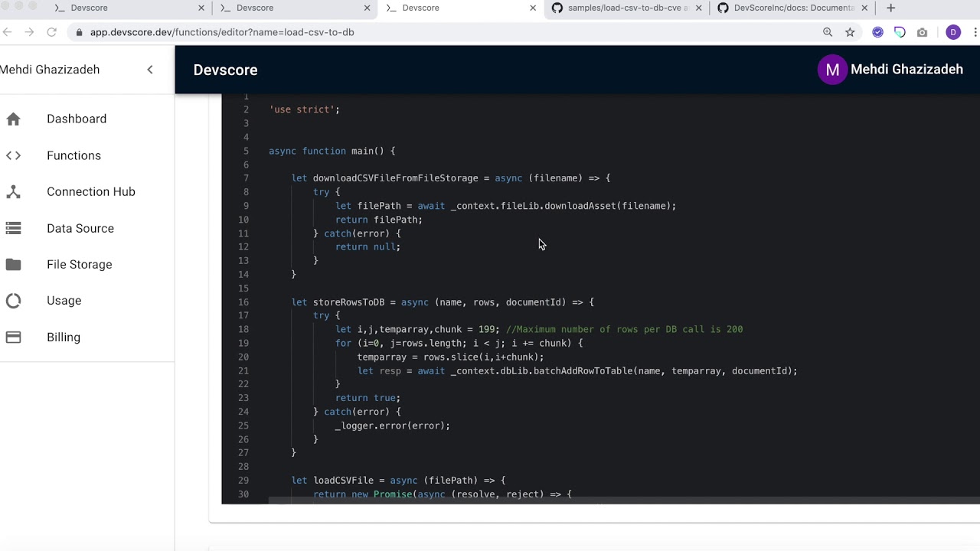Image resolution: width=980 pixels, height=551 pixels.
Task: Open the Connection Hub network icon
Action: (13, 192)
